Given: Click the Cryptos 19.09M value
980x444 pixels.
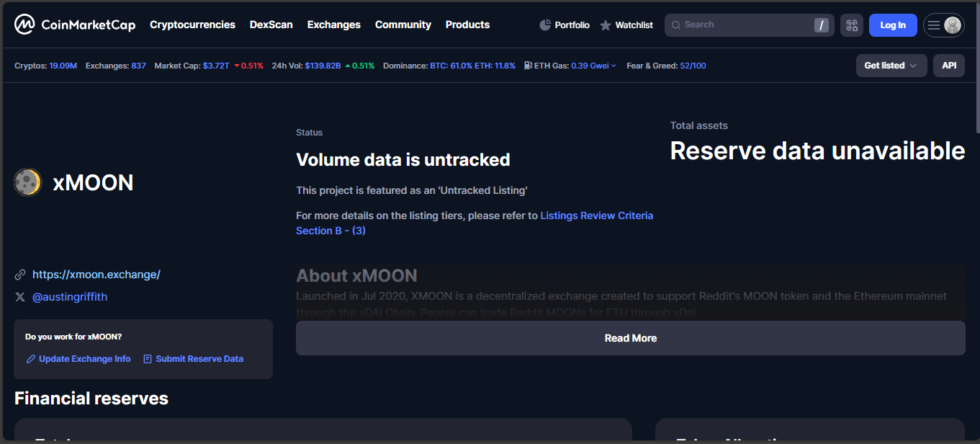Looking at the screenshot, I should [x=63, y=66].
